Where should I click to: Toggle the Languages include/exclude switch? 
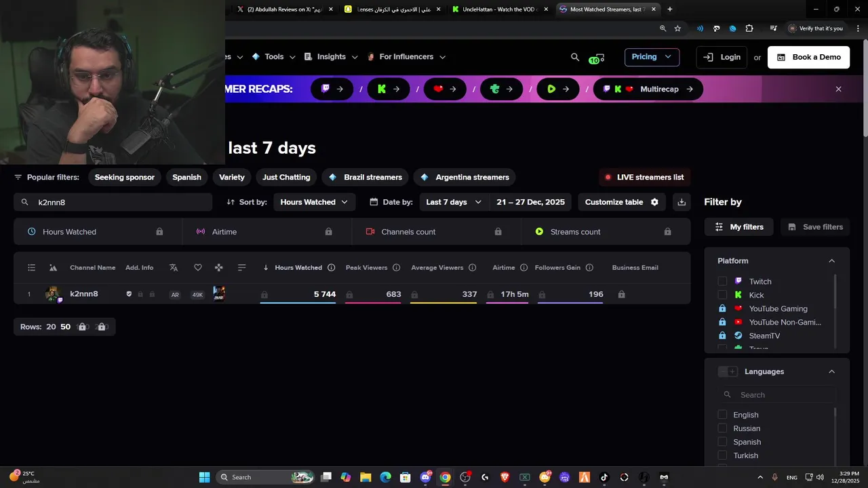coord(728,371)
